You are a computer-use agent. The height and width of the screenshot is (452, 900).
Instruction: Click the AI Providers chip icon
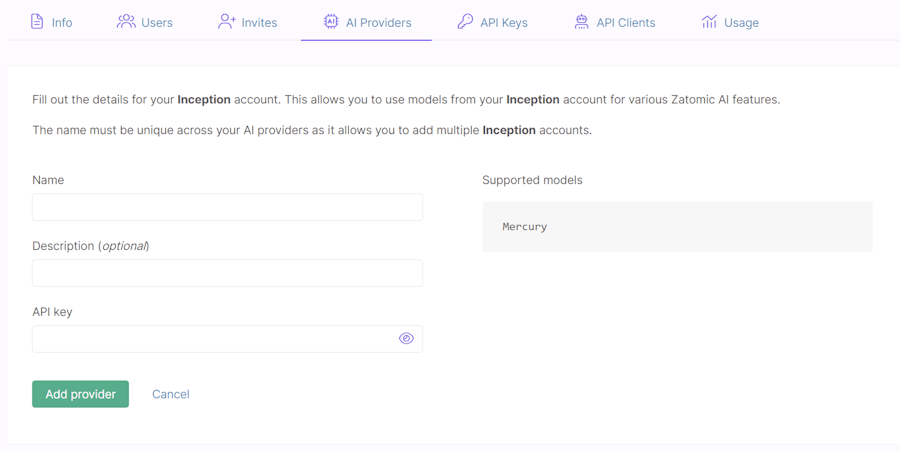tap(331, 22)
